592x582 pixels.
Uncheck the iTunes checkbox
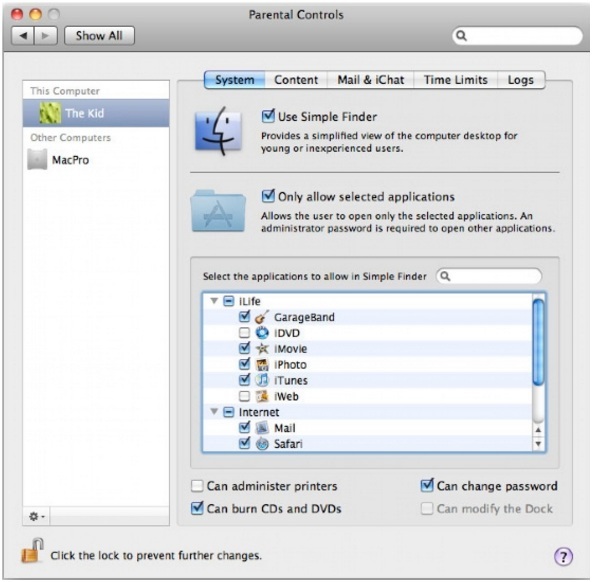(245, 380)
